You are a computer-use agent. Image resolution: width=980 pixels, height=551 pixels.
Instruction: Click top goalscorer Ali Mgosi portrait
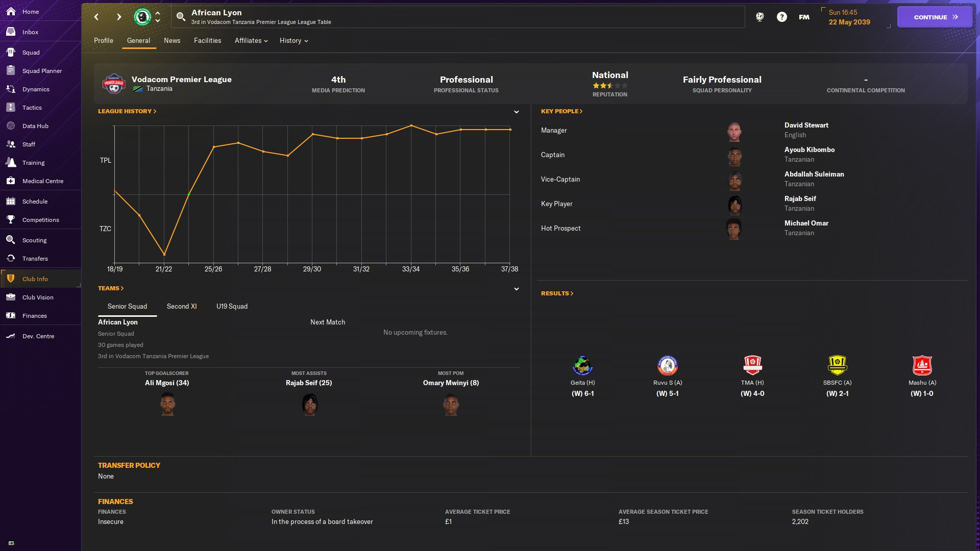[x=167, y=405]
